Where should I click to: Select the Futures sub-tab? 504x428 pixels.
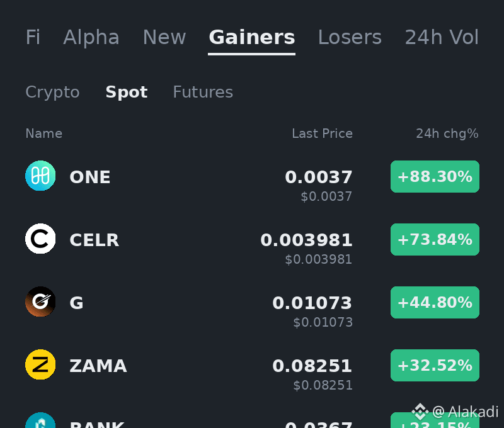point(203,92)
